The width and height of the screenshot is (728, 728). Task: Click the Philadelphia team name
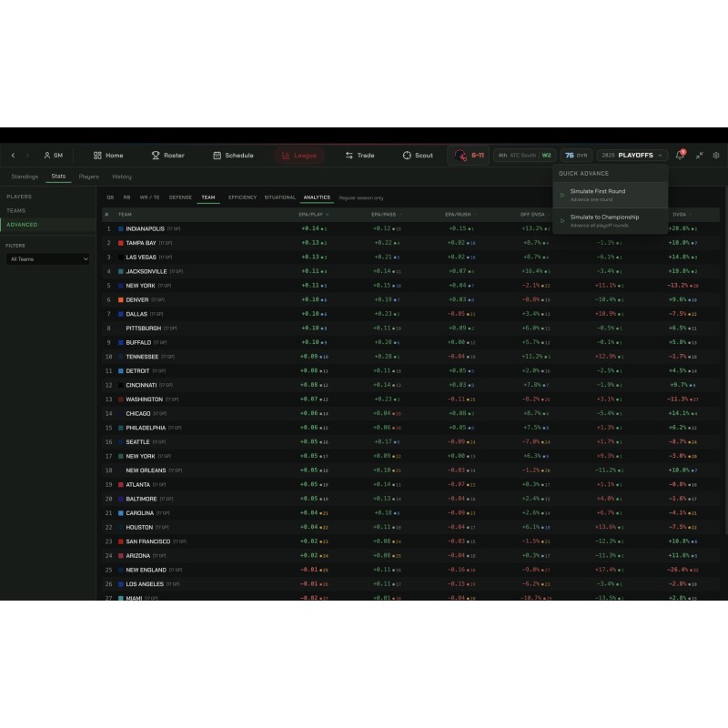click(x=146, y=428)
